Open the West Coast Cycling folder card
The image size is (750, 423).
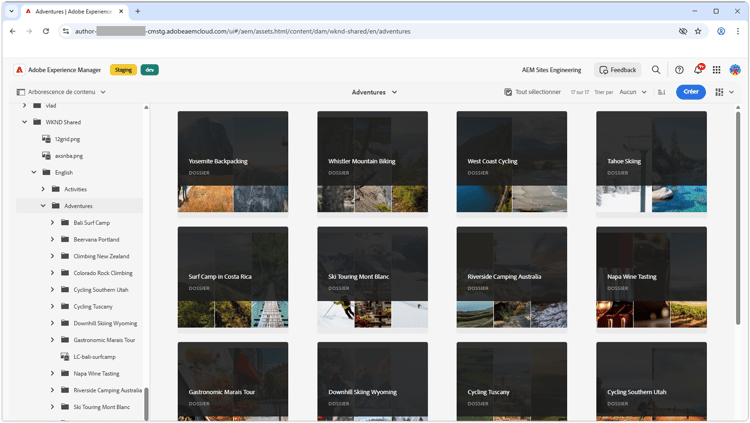[512, 162]
